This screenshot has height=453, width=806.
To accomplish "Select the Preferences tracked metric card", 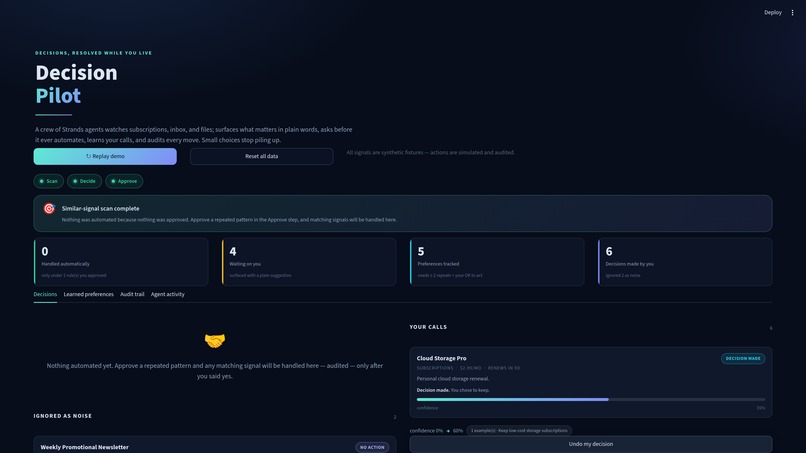I will (497, 262).
